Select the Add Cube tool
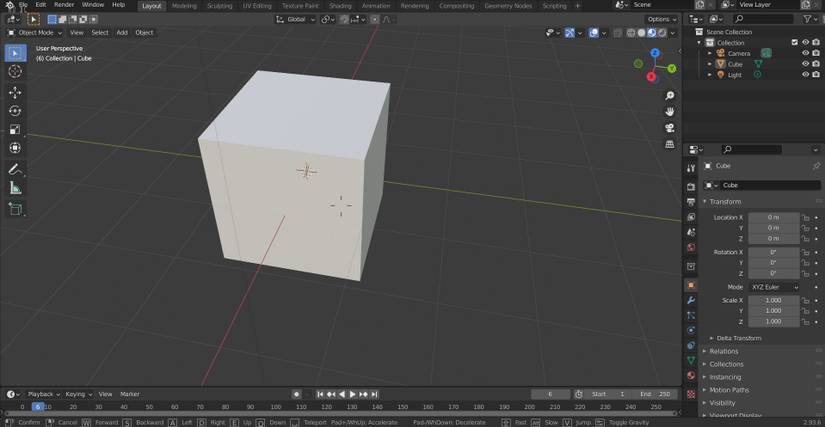The width and height of the screenshot is (825, 427). 15,209
